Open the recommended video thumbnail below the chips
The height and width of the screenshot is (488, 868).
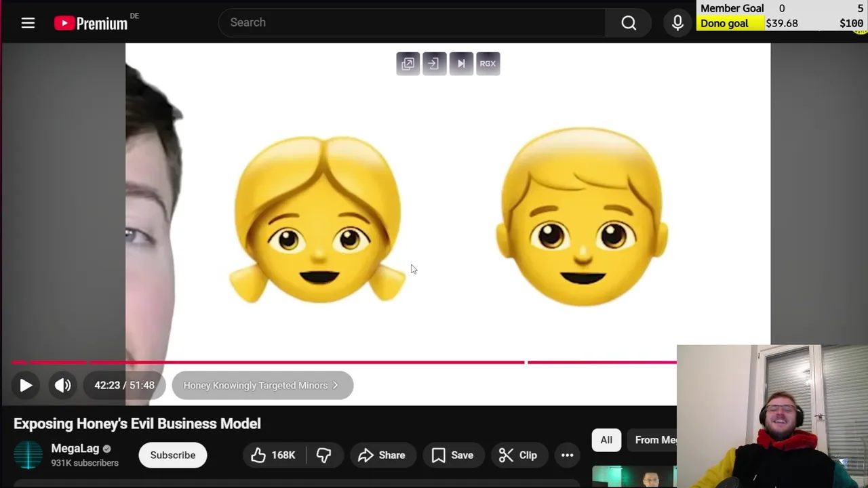(634, 476)
